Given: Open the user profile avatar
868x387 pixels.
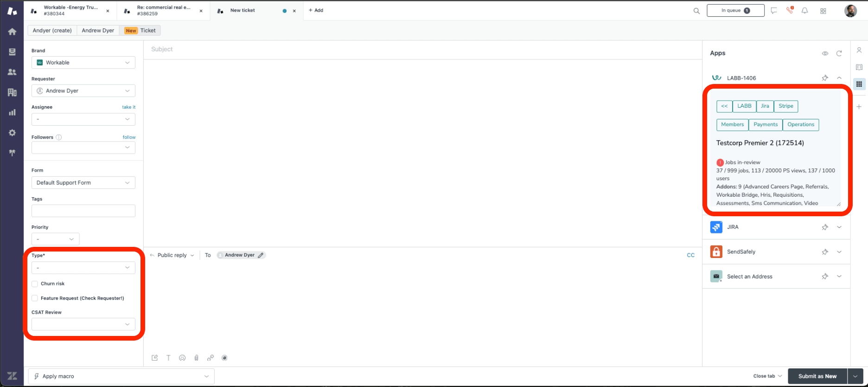Looking at the screenshot, I should 850,11.
